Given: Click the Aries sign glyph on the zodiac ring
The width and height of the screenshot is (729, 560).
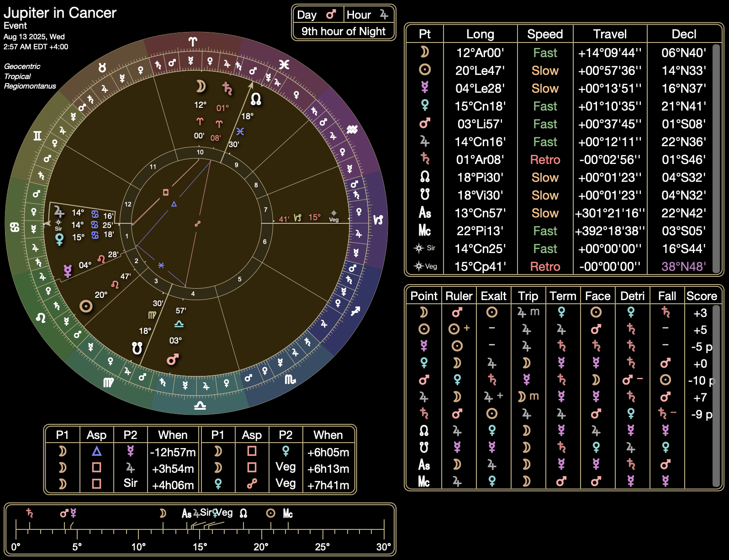Looking at the screenshot, I should pos(193,42).
